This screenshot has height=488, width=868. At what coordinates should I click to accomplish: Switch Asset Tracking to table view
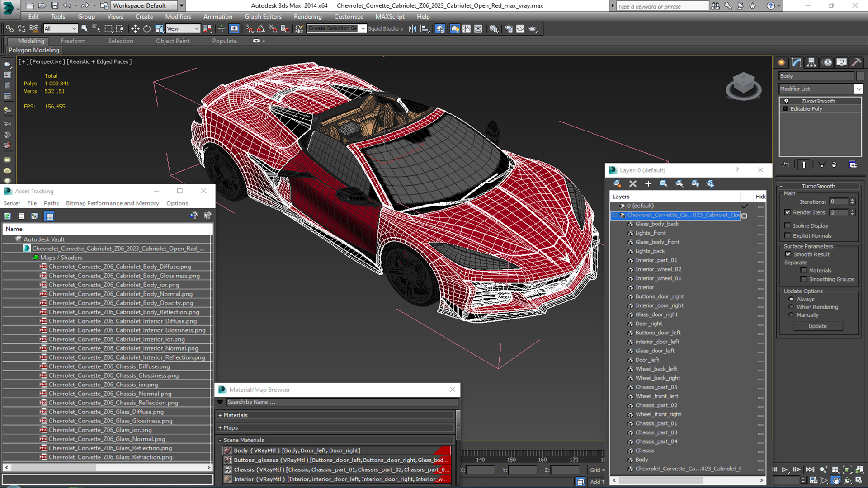[x=50, y=216]
